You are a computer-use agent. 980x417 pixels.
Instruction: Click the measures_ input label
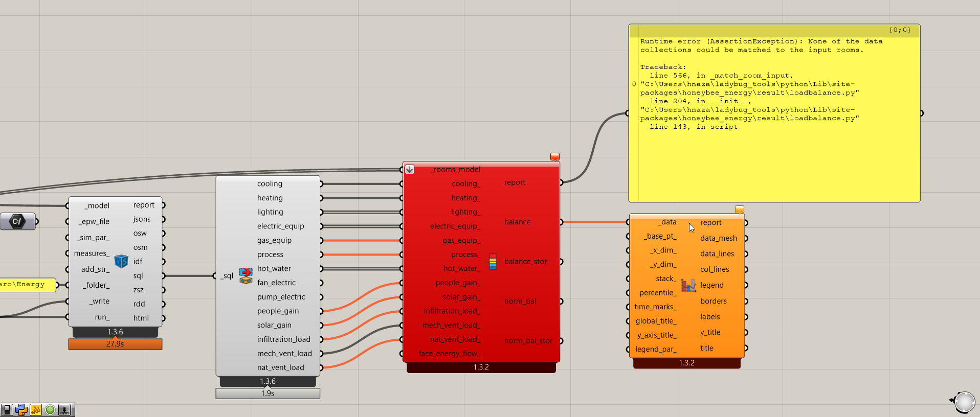point(92,253)
